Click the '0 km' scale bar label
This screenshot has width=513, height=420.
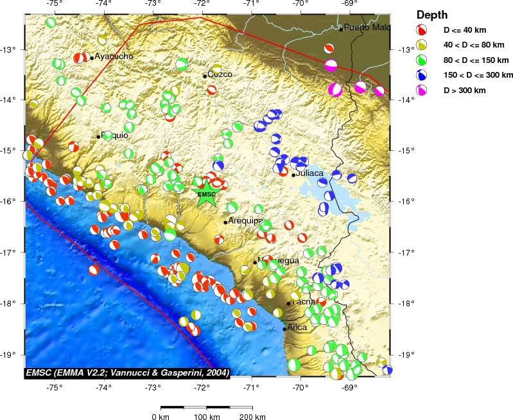161,417
